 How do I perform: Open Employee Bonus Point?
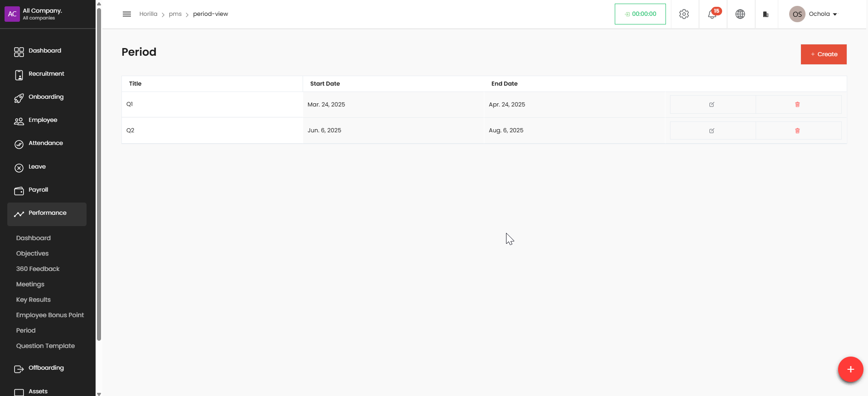coord(50,315)
